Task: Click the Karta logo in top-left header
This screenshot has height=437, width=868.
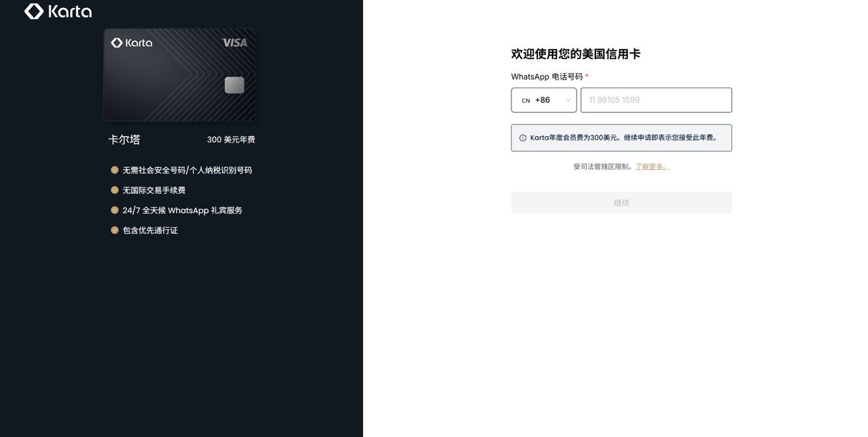Action: tap(58, 12)
